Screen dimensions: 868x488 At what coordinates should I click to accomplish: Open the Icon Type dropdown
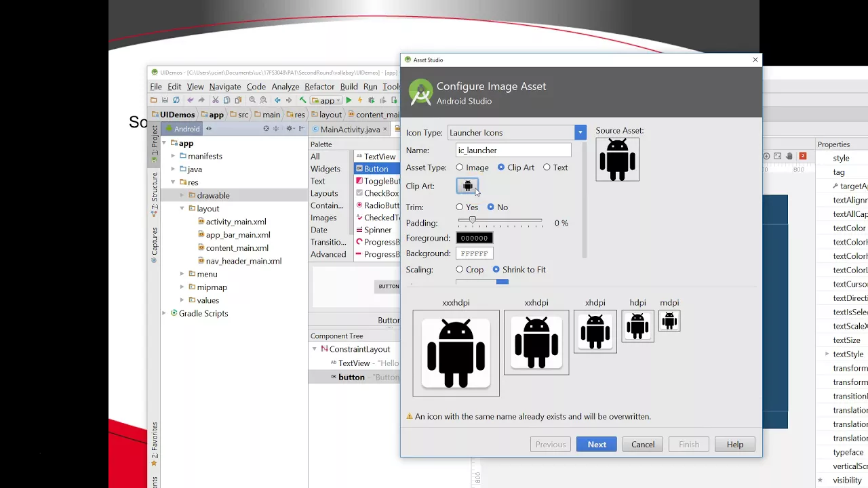(x=580, y=133)
